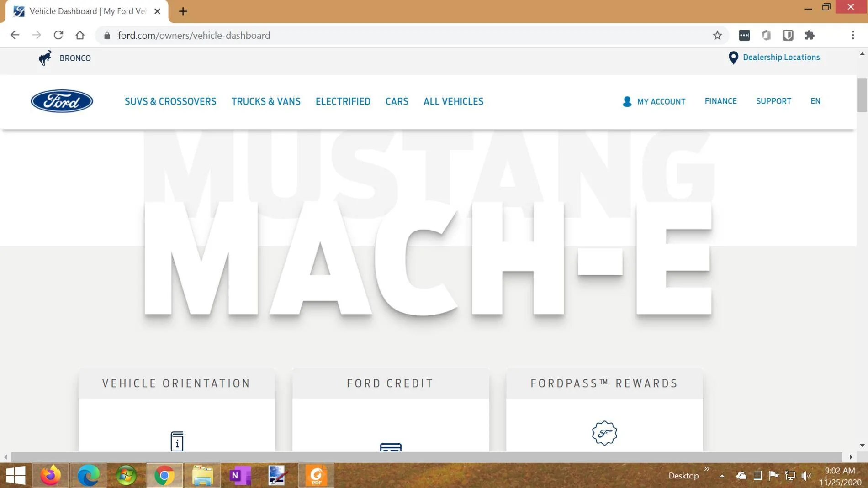This screenshot has height=488, width=868.
Task: Open the My Account link
Action: 661,101
